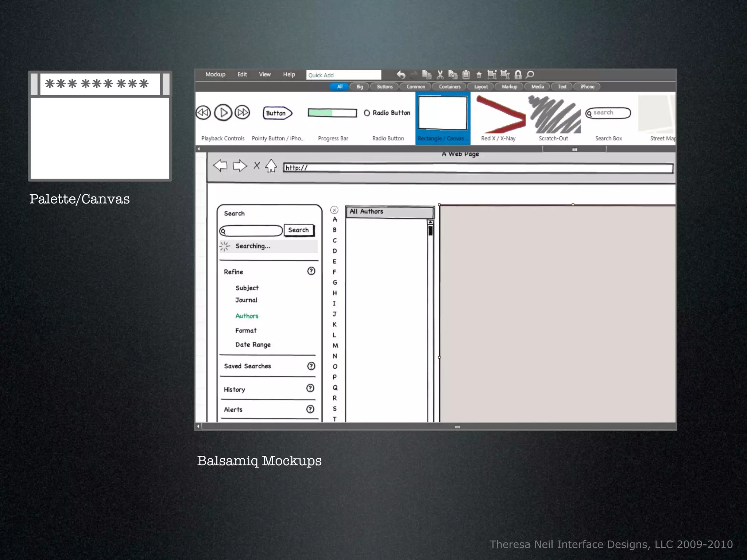
Task: Click the dimmed Redo arrow icon
Action: tap(414, 75)
